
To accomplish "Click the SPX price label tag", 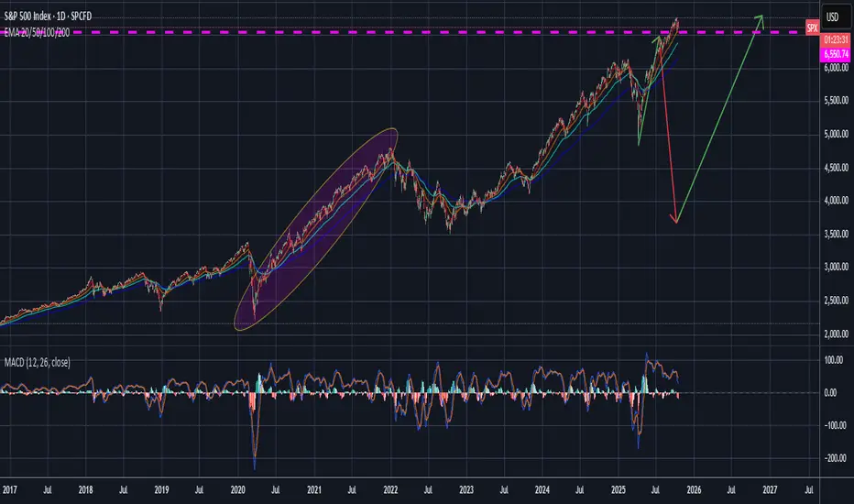I will (812, 27).
